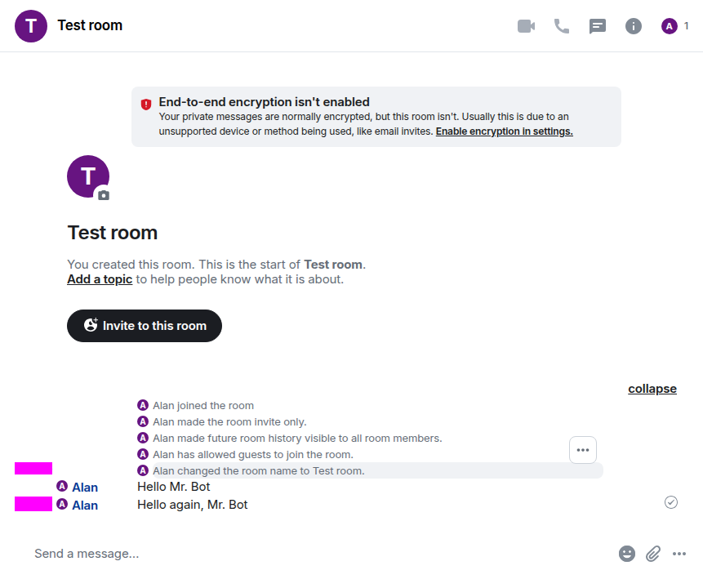
Task: Upload a room avatar via camera icon
Action: tap(103, 195)
